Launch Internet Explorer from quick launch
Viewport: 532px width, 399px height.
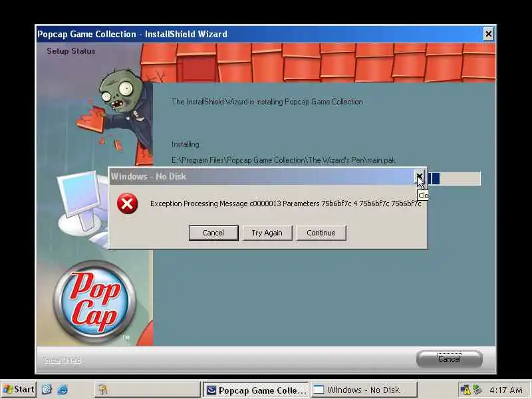[x=63, y=390]
